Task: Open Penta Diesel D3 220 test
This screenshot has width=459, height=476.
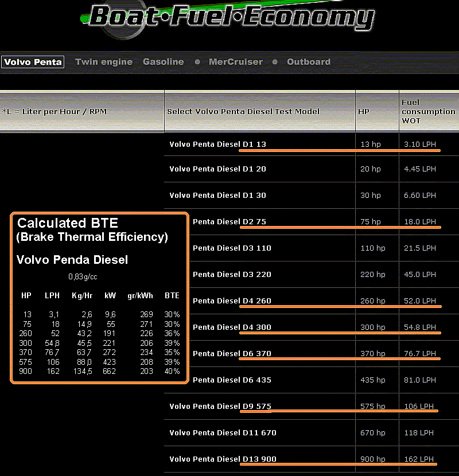Action: [x=232, y=275]
